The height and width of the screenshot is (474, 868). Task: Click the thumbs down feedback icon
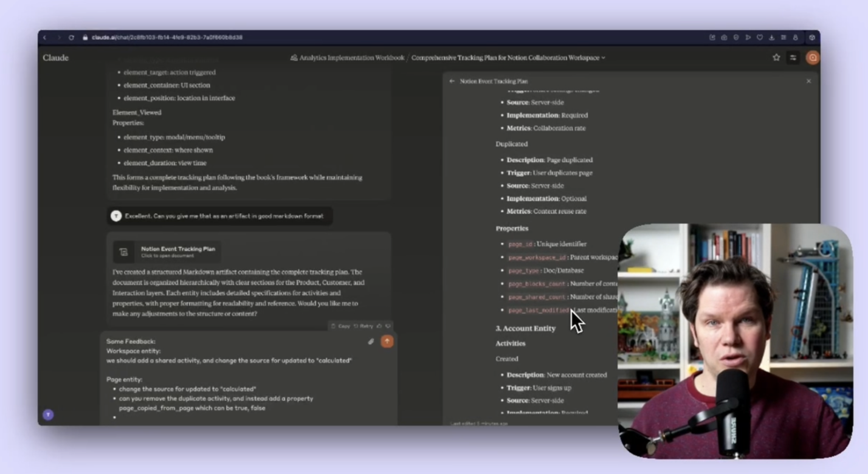pyautogui.click(x=388, y=326)
